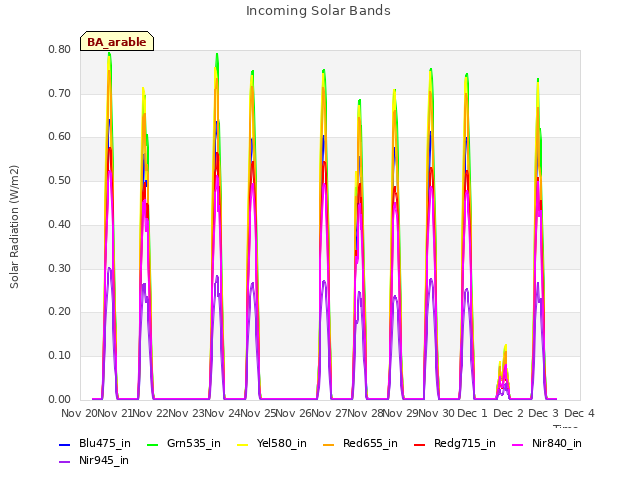
Task: Click the Nov 26 x-axis date label
Action: tap(293, 413)
